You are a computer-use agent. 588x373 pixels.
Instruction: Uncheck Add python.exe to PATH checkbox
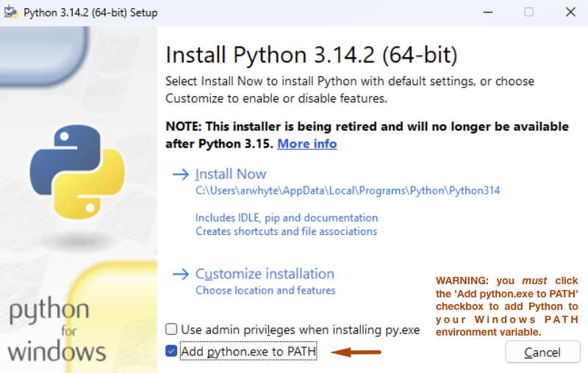171,351
